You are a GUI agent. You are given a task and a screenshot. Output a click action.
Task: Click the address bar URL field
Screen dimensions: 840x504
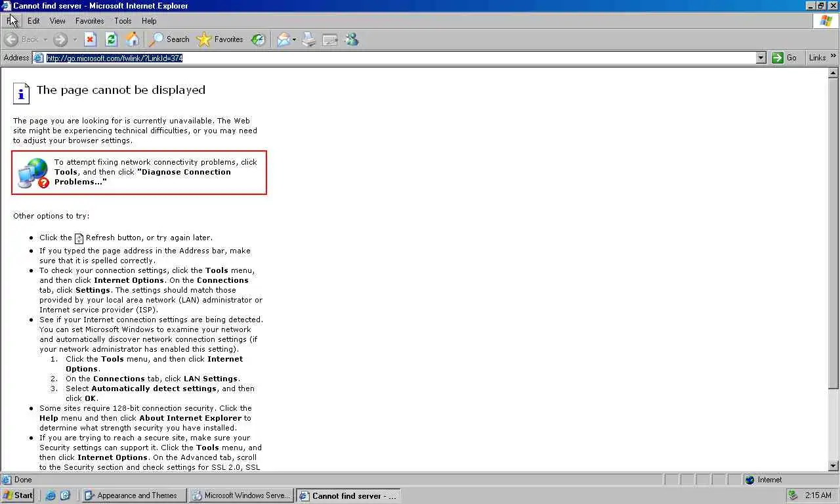[400, 58]
